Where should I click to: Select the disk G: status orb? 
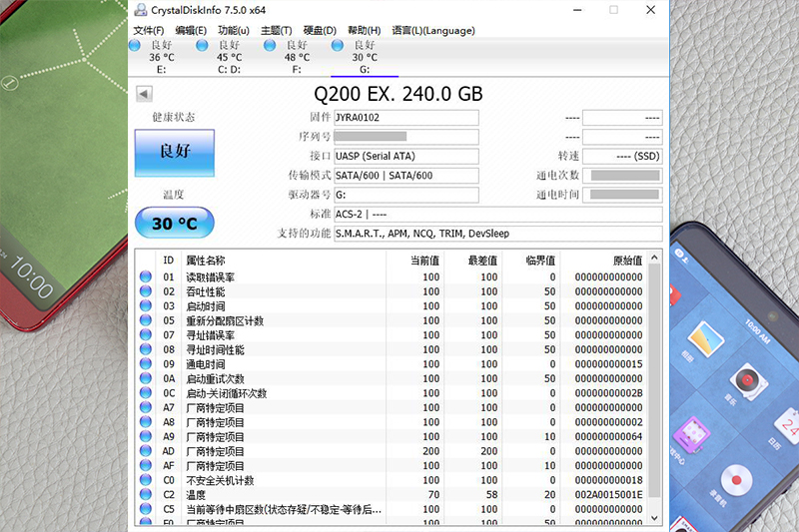(x=338, y=45)
